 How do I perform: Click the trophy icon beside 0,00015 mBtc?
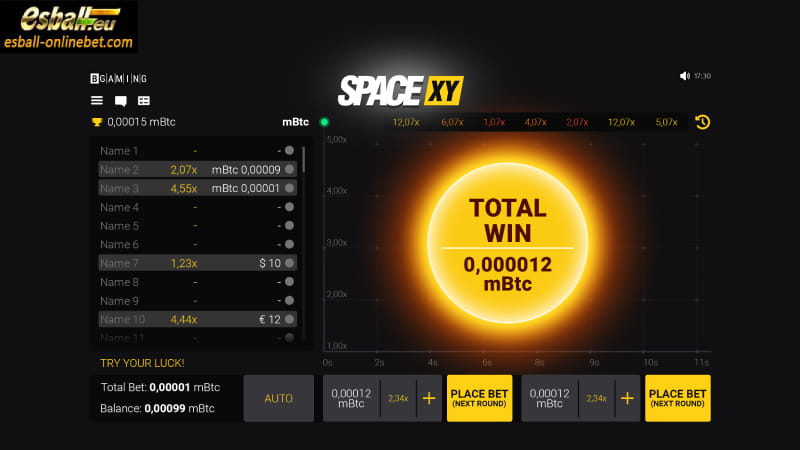(96, 122)
